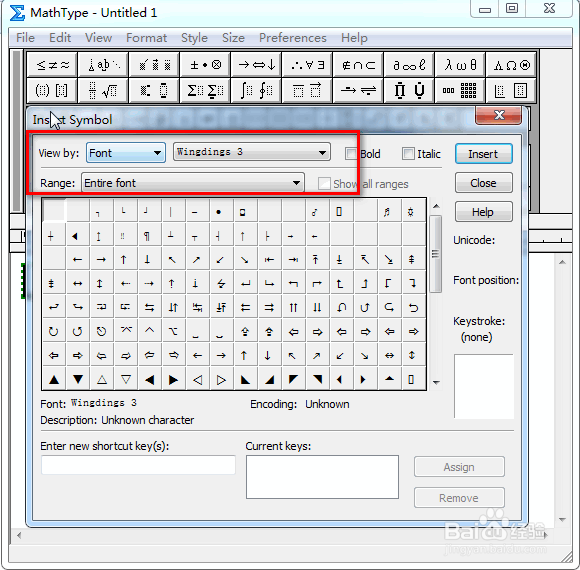Enable the Italic checkbox
The image size is (580, 570).
pos(408,154)
